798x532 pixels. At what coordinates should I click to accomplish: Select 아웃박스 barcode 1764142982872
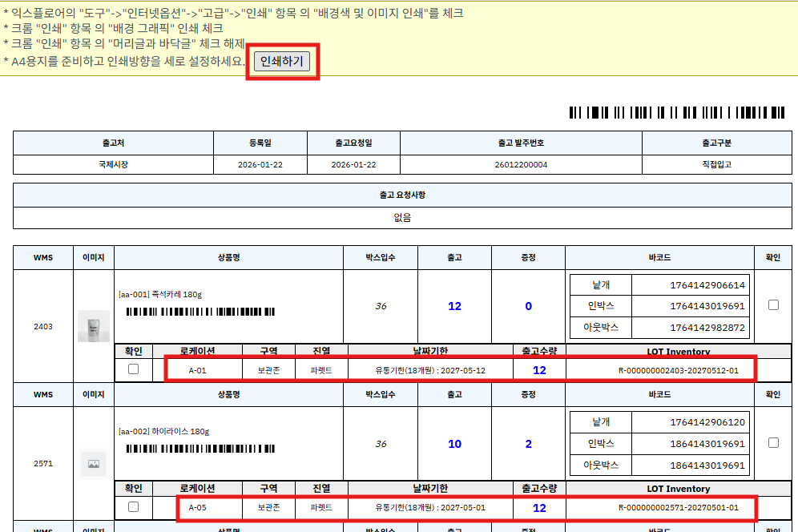707,328
